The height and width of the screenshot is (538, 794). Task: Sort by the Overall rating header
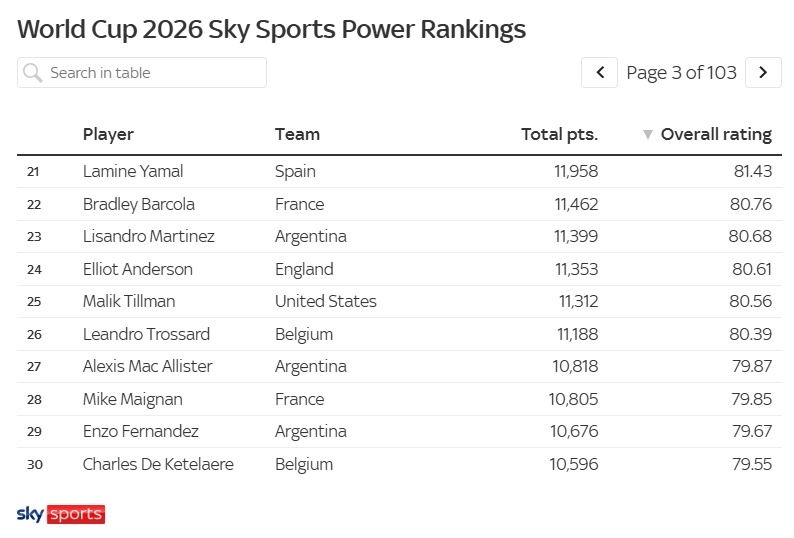[716, 134]
